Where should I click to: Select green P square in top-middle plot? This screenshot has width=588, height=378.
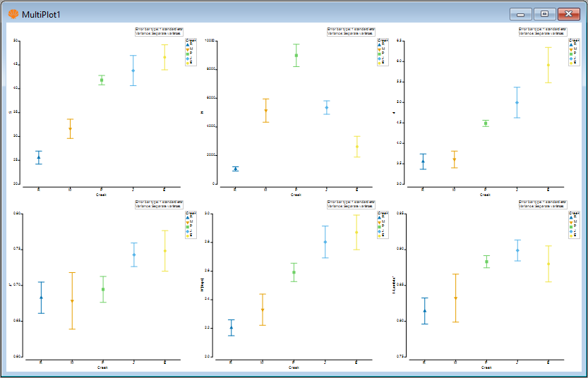coord(296,56)
